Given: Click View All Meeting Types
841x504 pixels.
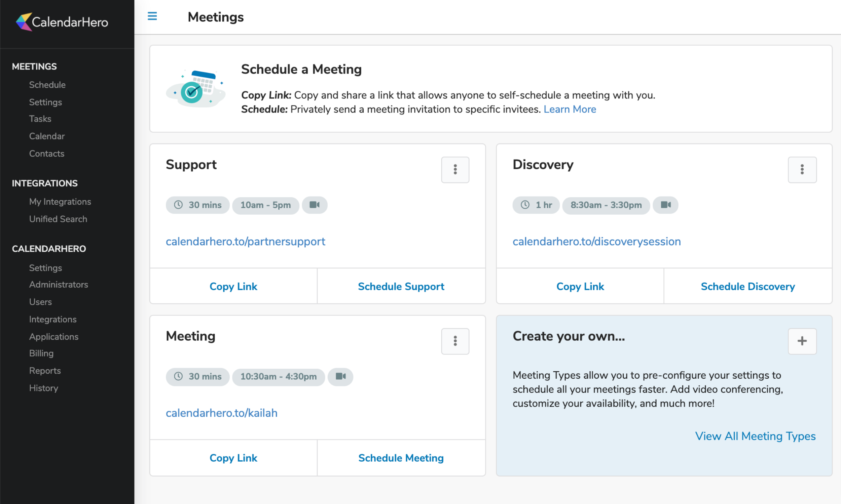Looking at the screenshot, I should tap(755, 436).
